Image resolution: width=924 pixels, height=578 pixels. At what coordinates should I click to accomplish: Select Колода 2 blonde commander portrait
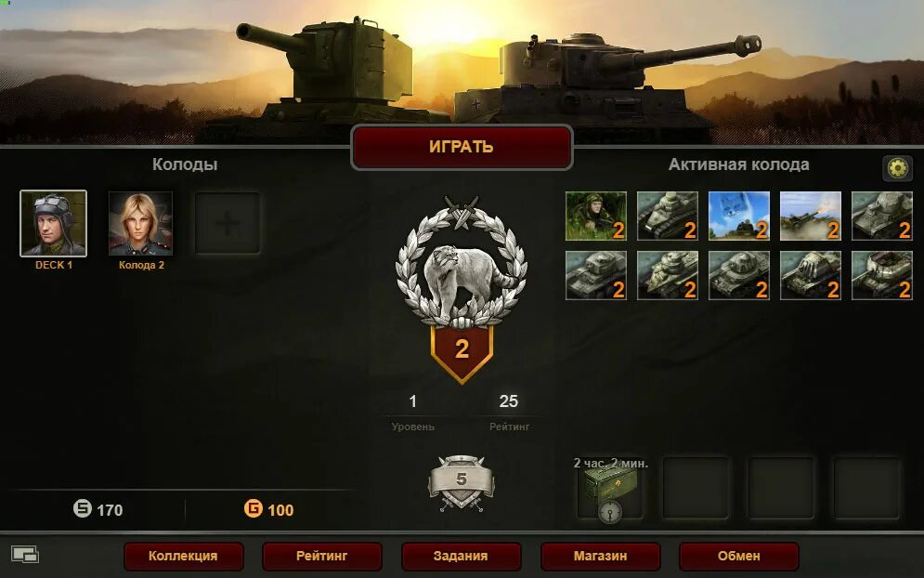pyautogui.click(x=141, y=223)
